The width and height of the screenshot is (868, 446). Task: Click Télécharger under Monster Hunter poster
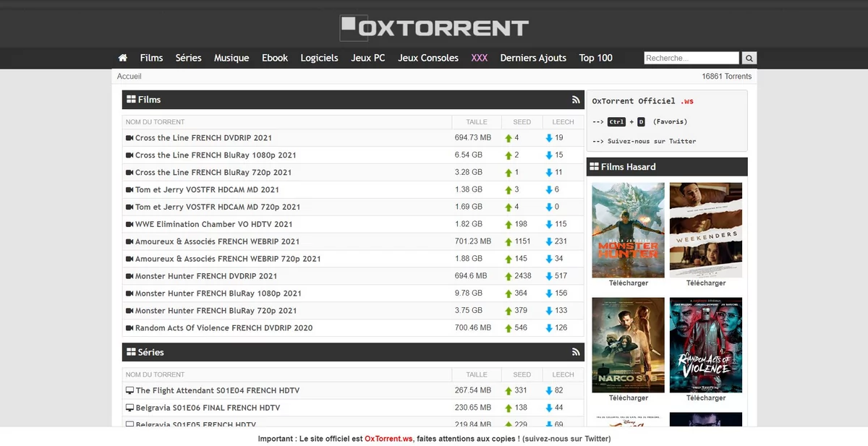coord(629,283)
